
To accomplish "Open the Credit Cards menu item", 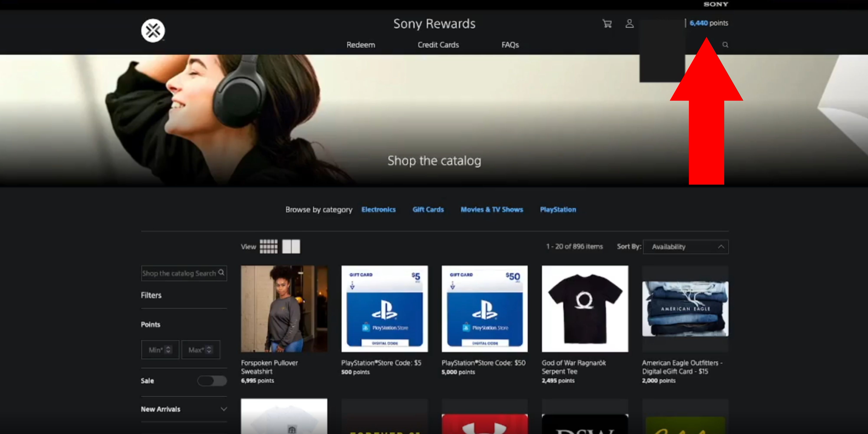I will click(x=438, y=45).
